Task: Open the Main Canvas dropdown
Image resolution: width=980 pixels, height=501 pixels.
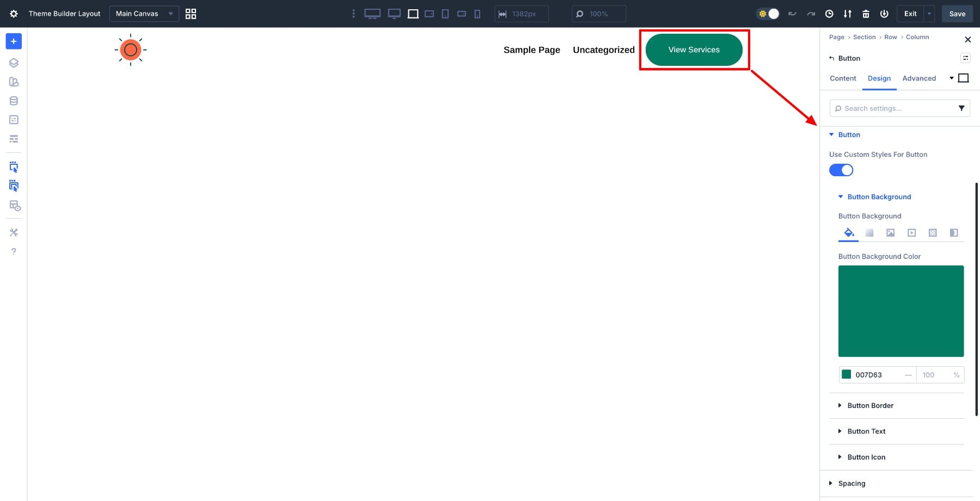Action: pyautogui.click(x=144, y=14)
